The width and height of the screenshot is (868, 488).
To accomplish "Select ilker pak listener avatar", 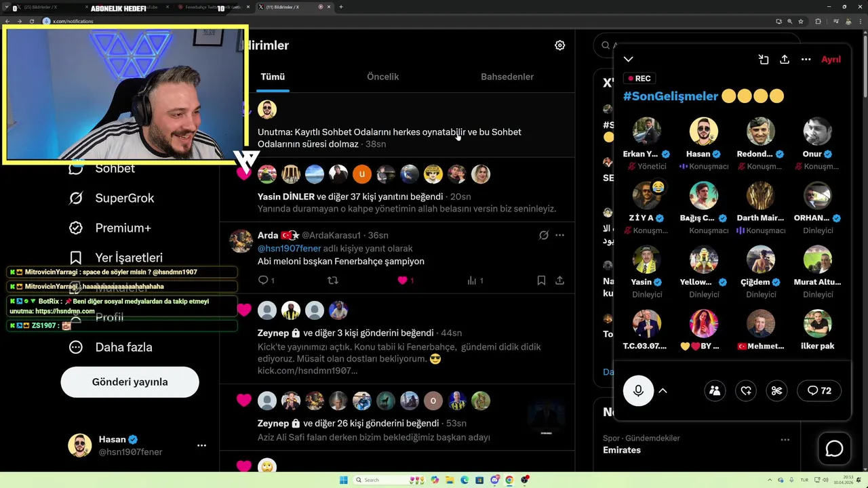I will (818, 324).
